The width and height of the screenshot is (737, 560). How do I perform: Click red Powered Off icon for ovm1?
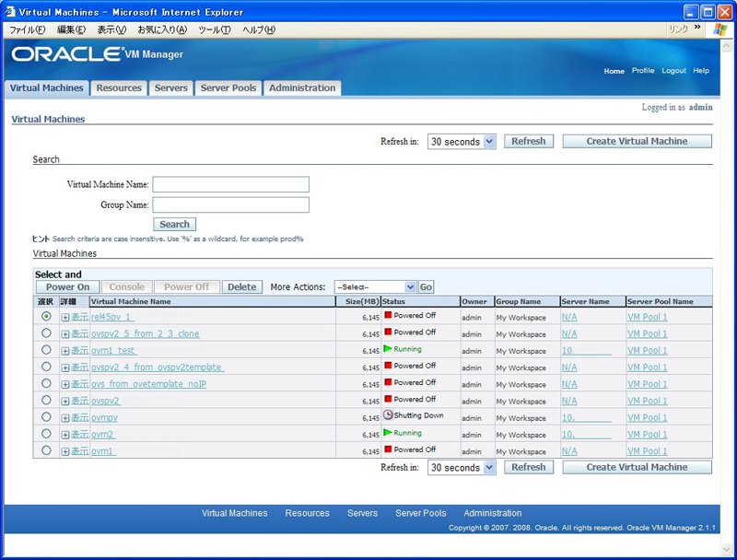pyautogui.click(x=388, y=449)
